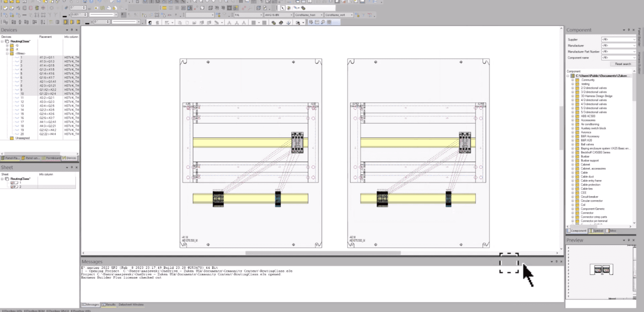Screen dimensions: 644x312
Task: Click the Unassigned folder icon in Devices
Action: click(x=12, y=138)
